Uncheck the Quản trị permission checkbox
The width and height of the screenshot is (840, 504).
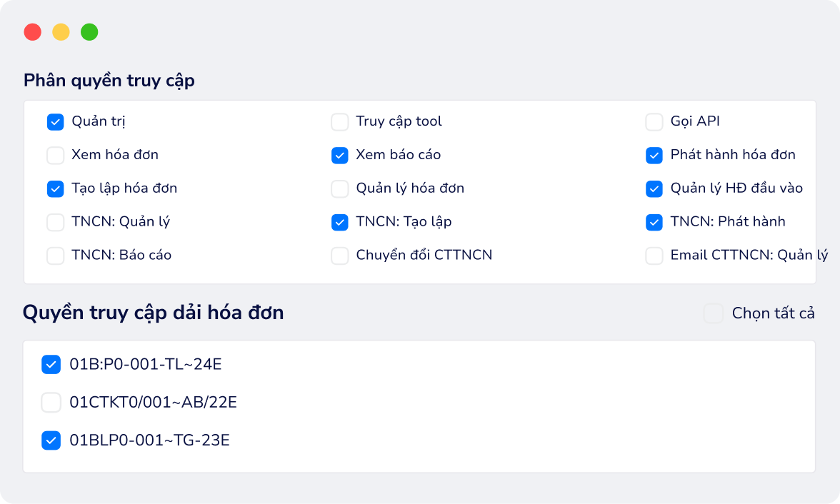pyautogui.click(x=55, y=122)
